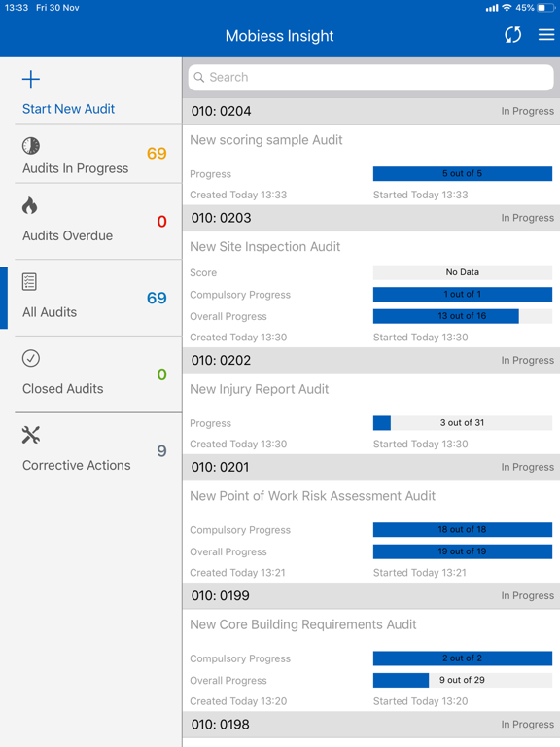This screenshot has height=747, width=560.
Task: Click green 0 count for Closed Audits
Action: 162,374
